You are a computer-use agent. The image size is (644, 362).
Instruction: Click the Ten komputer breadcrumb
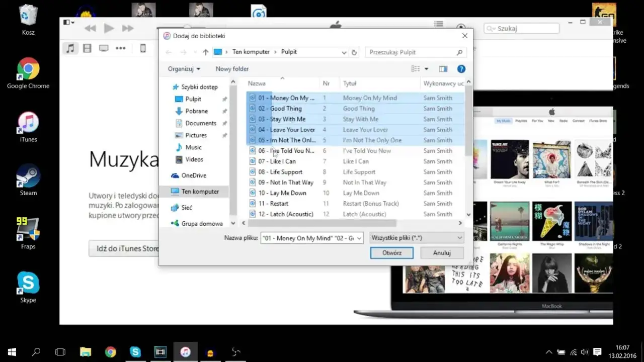point(251,52)
